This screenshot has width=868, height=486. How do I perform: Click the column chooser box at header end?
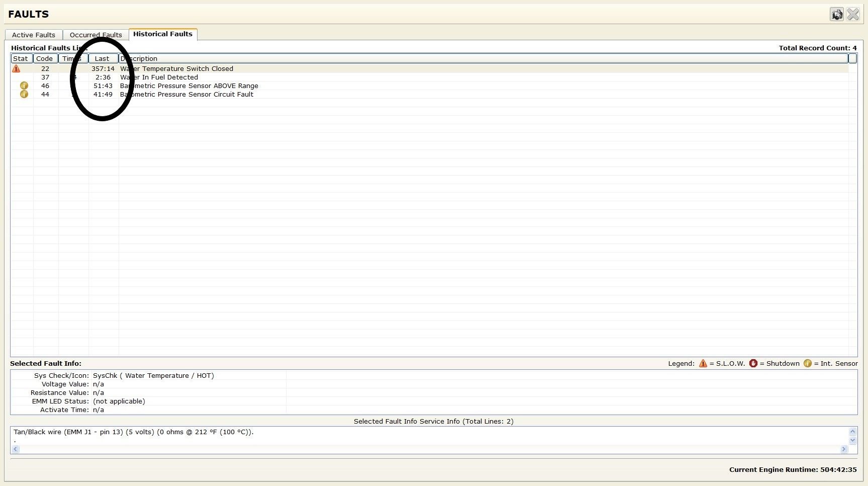(852, 58)
